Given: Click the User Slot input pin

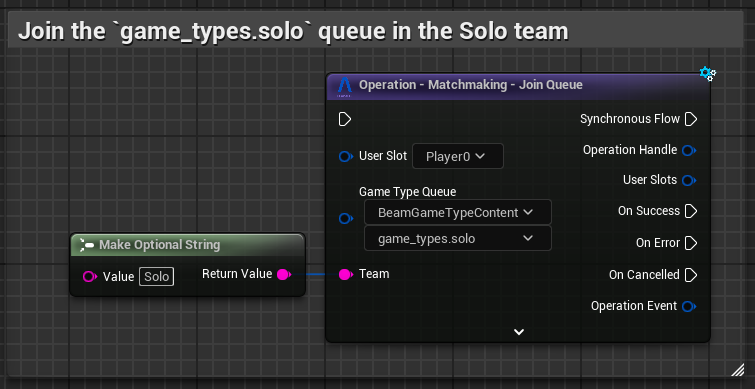Looking at the screenshot, I should coord(346,156).
